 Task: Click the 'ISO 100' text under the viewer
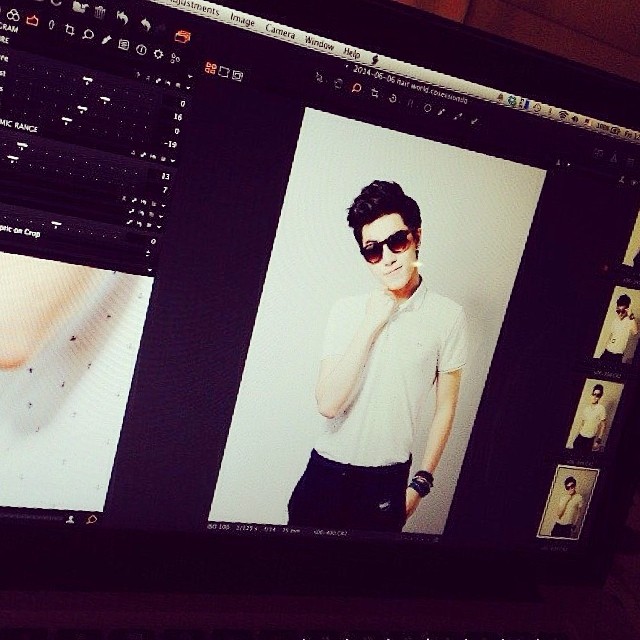pyautogui.click(x=218, y=527)
